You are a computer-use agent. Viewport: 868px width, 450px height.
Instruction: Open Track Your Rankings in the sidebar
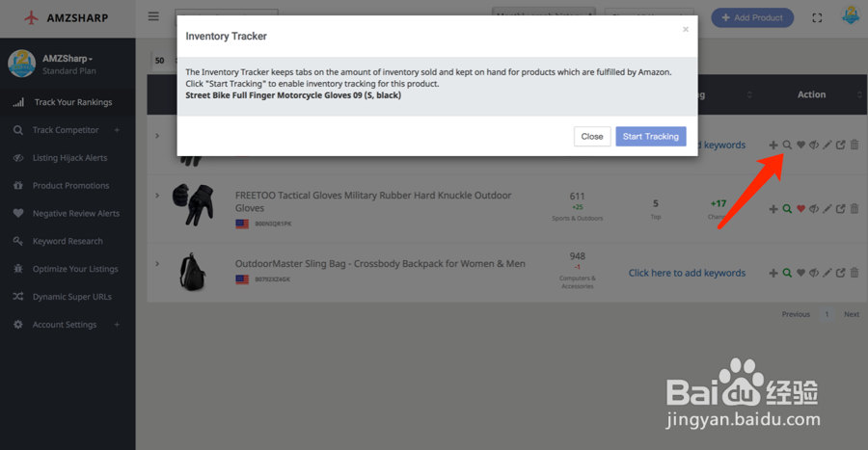pos(68,102)
